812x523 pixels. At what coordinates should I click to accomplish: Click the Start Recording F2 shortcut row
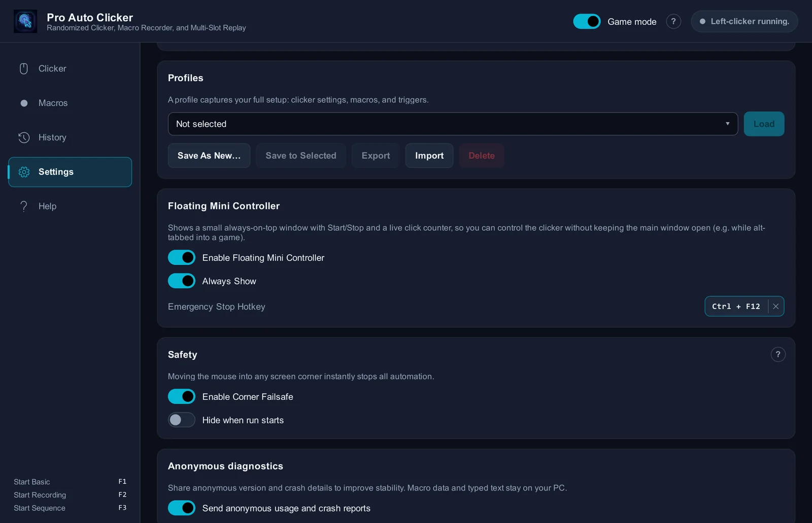(70, 495)
